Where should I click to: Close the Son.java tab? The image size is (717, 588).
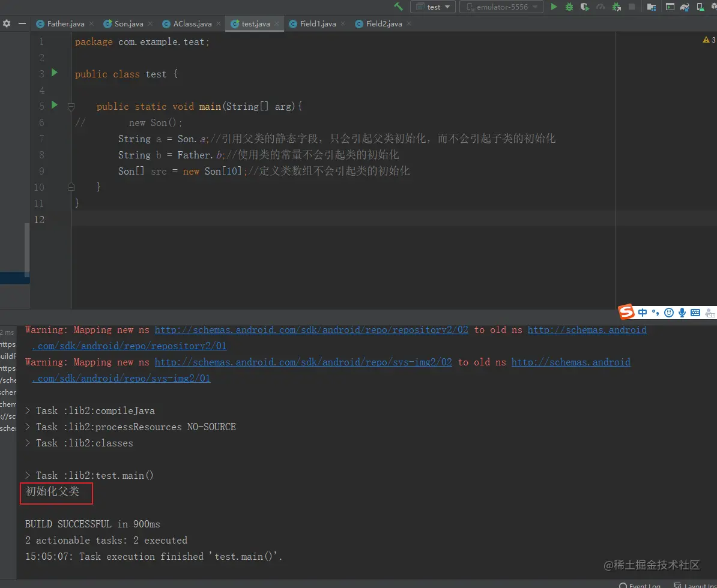coord(150,23)
